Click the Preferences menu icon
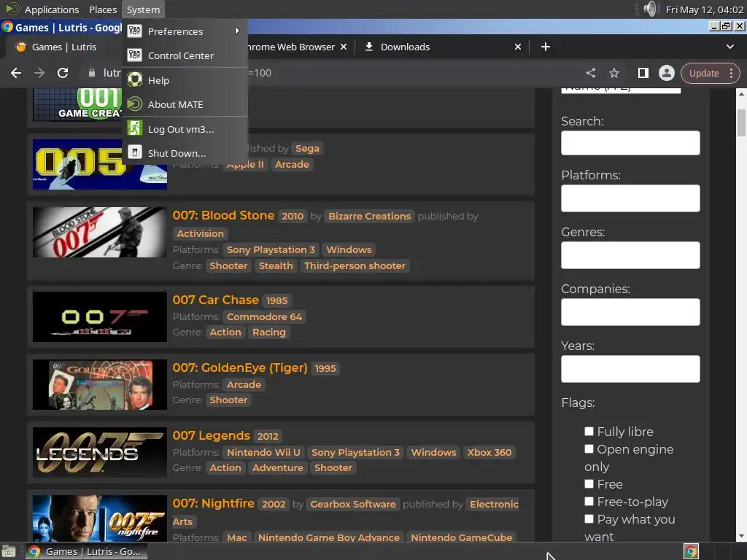 pyautogui.click(x=135, y=31)
